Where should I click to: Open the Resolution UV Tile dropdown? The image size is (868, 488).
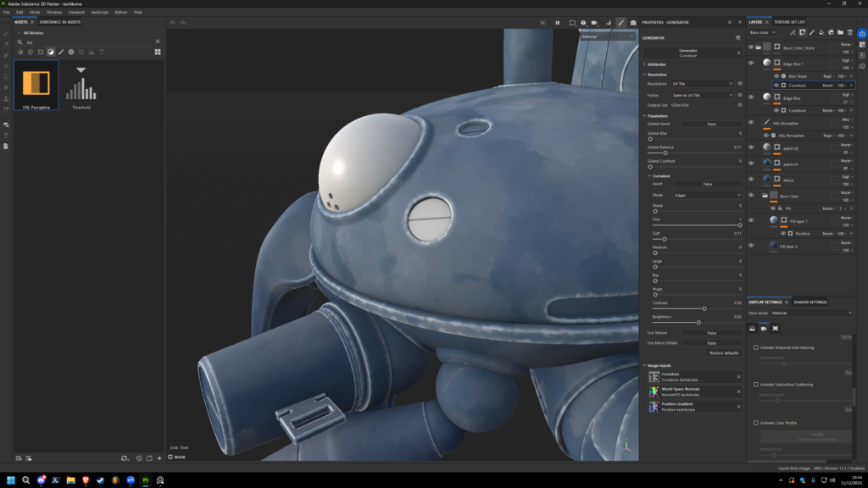[702, 84]
